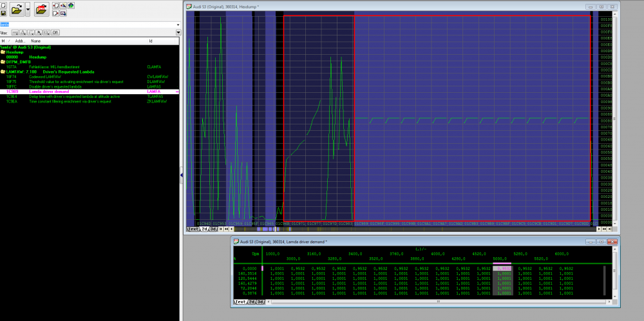Switch Lamda driver demand window to 2d tab

[x=252, y=302]
